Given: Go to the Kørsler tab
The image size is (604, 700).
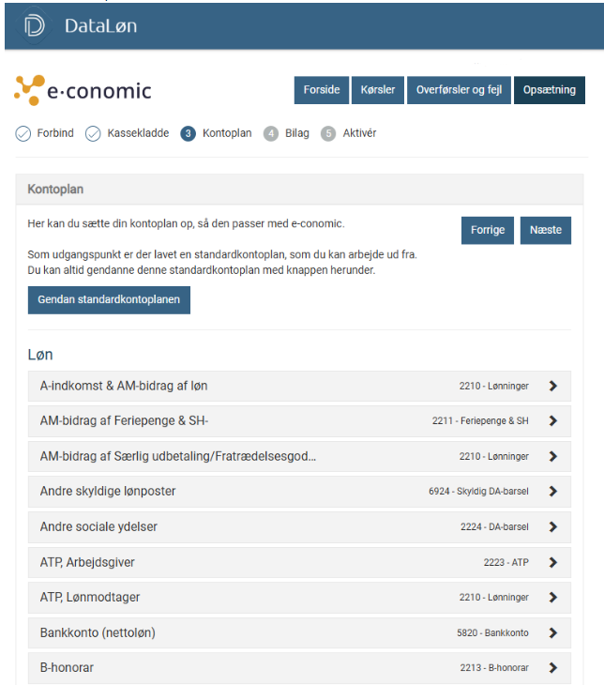Looking at the screenshot, I should pyautogui.click(x=378, y=90).
